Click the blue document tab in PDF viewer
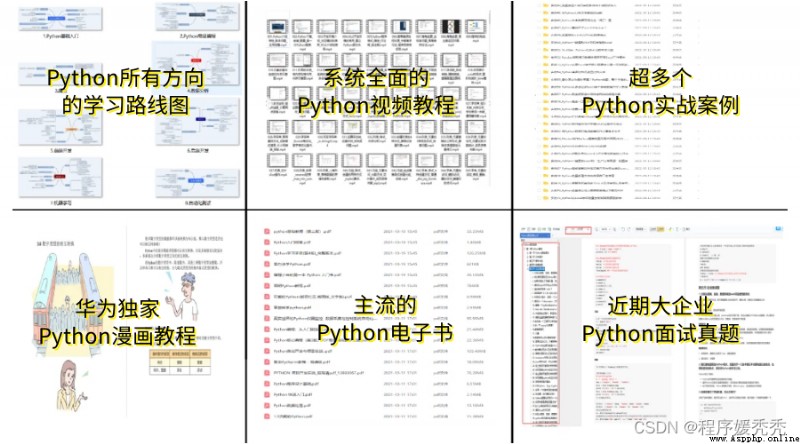Screen dimensions: 800x444 tap(535, 236)
